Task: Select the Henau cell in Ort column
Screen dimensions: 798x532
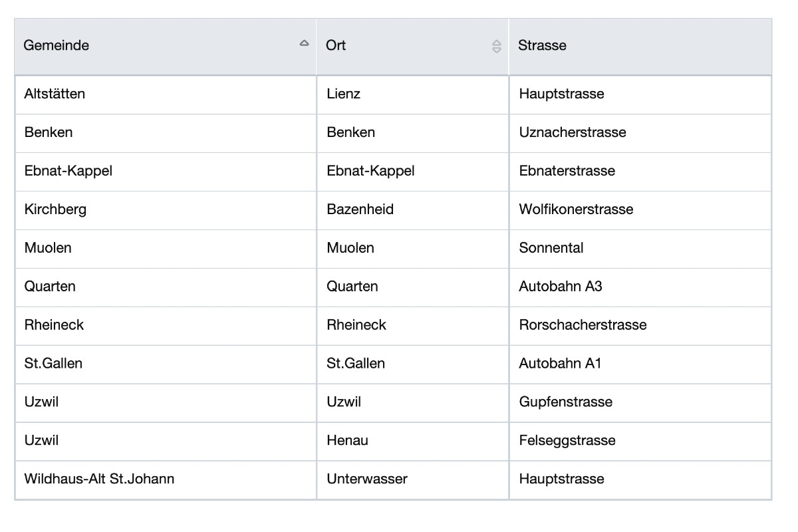Action: click(x=347, y=441)
